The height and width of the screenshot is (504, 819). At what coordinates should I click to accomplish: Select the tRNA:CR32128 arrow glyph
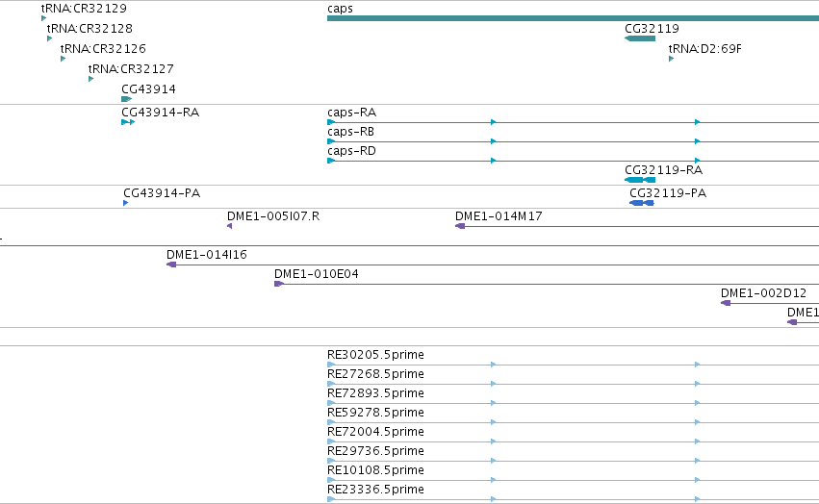pyautogui.click(x=50, y=38)
